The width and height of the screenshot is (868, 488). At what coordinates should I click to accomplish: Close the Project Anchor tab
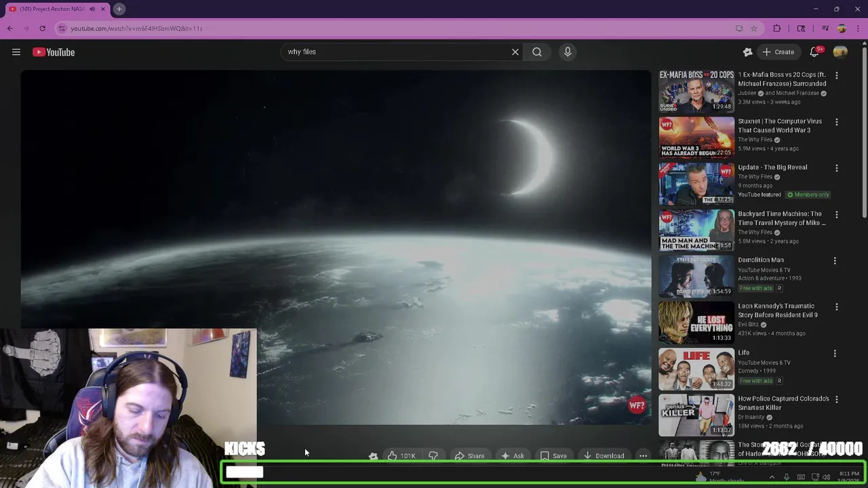[103, 9]
